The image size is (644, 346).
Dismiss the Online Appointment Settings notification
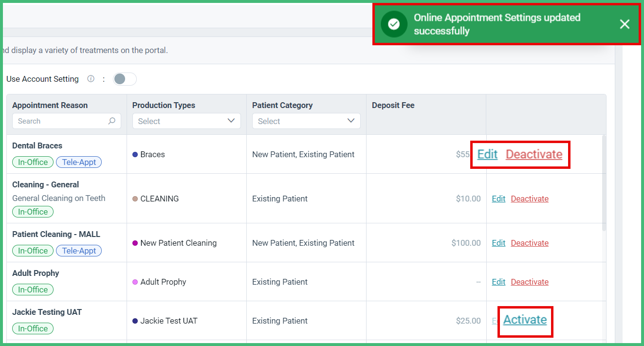click(x=625, y=23)
